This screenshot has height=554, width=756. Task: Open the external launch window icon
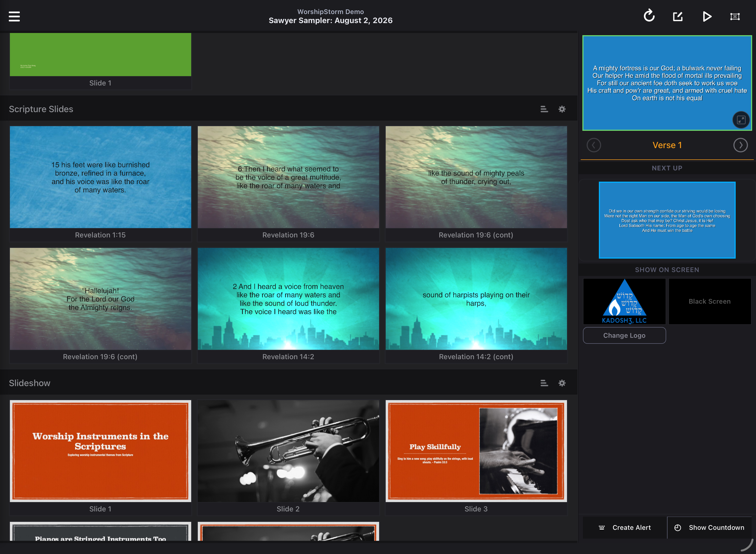tap(678, 16)
